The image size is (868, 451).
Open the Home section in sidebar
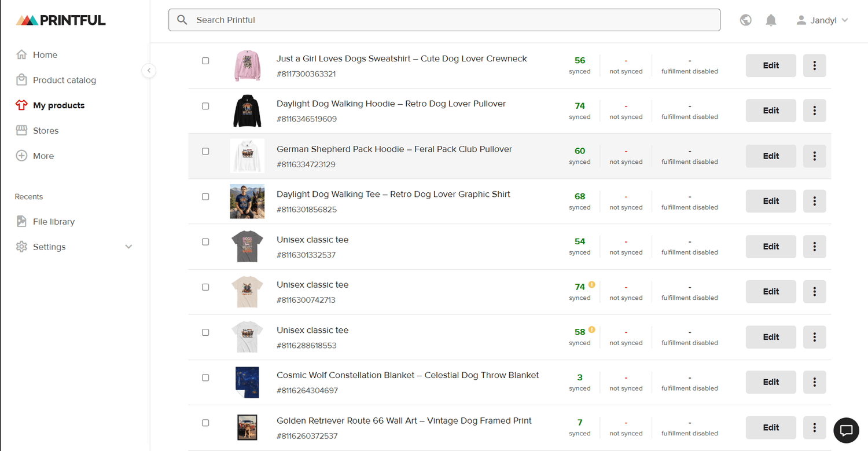click(x=45, y=54)
